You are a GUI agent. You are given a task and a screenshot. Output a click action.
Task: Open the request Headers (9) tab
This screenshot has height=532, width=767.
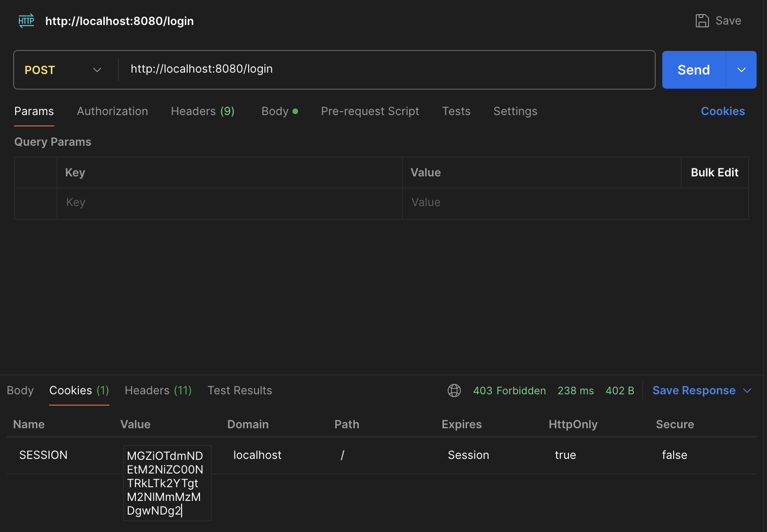click(202, 111)
